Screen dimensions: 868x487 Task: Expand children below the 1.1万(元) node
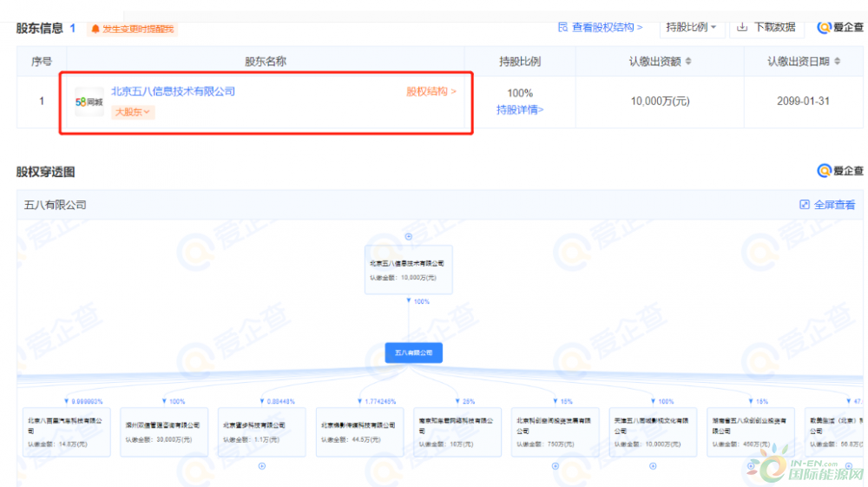pos(262,466)
